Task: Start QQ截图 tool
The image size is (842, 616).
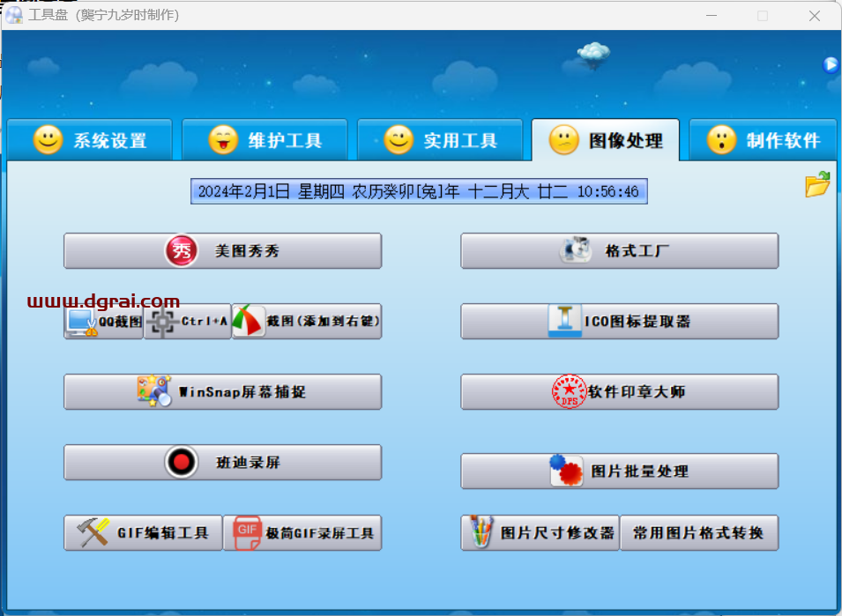Action: [104, 322]
